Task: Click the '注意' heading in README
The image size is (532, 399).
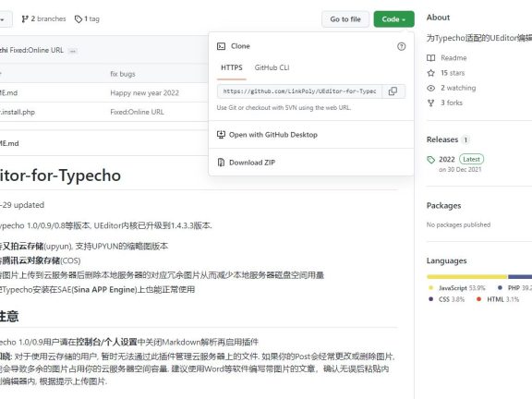Action: pyautogui.click(x=9, y=316)
